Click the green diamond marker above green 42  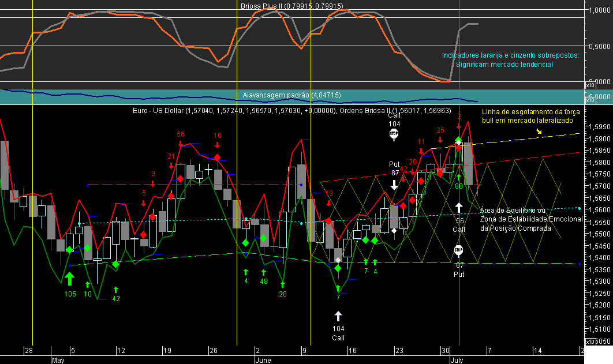coord(115,264)
